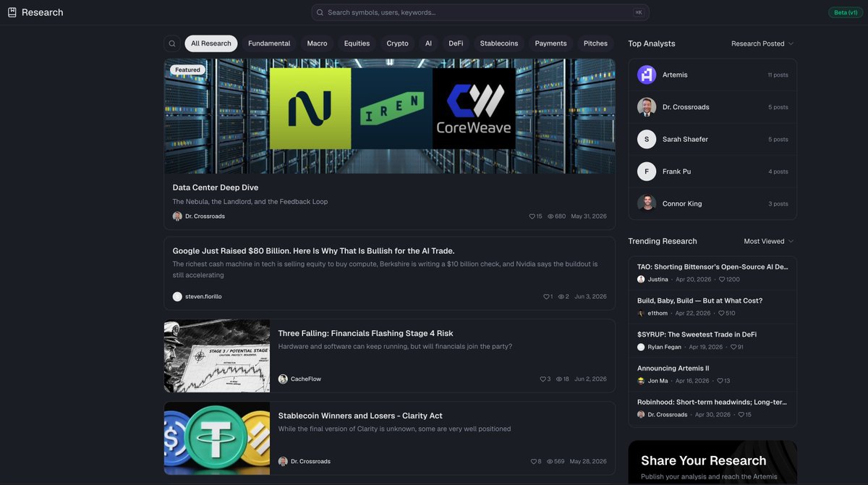Open Three Falling: Financials Flashing Stage 4 Risk

[365, 334]
